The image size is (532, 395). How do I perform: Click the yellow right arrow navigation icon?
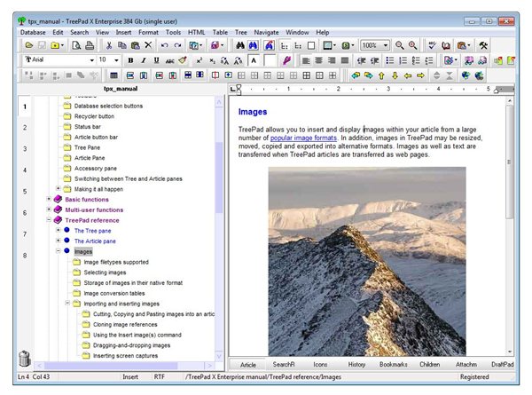point(420,75)
